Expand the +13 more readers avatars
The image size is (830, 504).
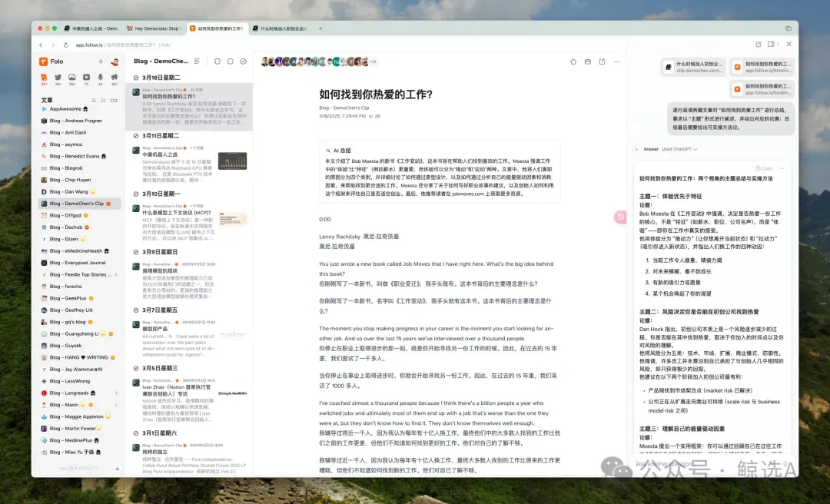point(373,61)
